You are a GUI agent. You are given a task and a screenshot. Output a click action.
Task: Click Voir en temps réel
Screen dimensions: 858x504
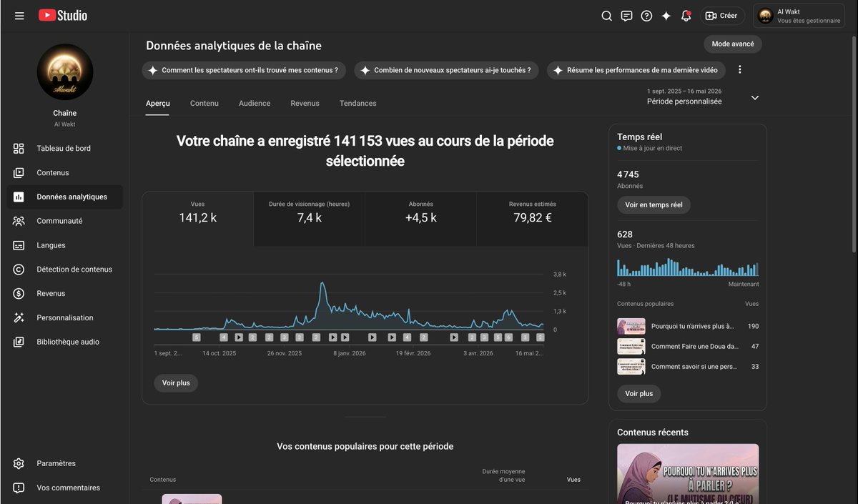(654, 204)
